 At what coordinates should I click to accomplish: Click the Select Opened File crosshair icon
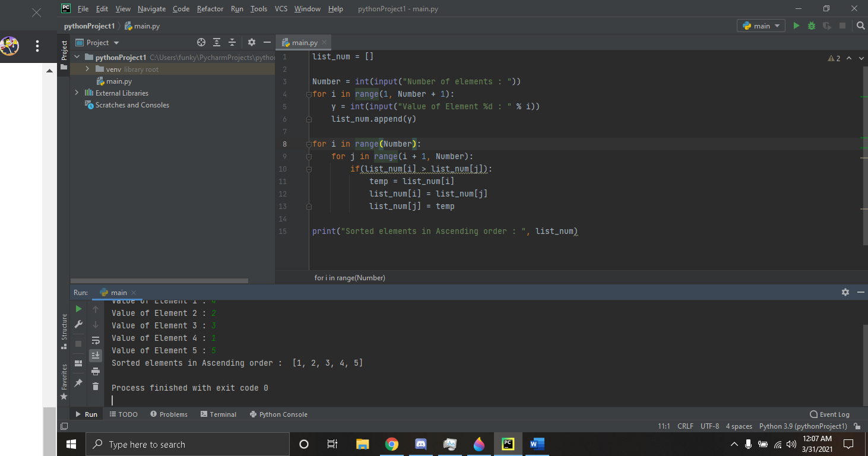point(201,42)
